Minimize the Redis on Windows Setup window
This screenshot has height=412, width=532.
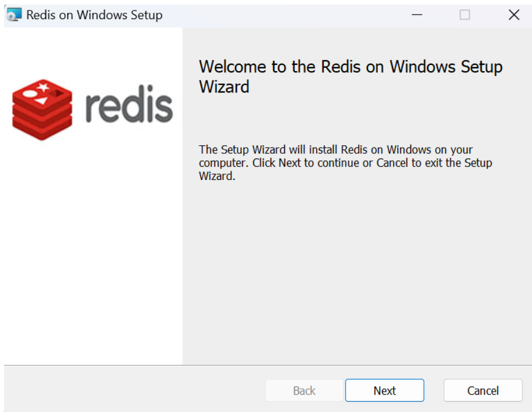417,15
